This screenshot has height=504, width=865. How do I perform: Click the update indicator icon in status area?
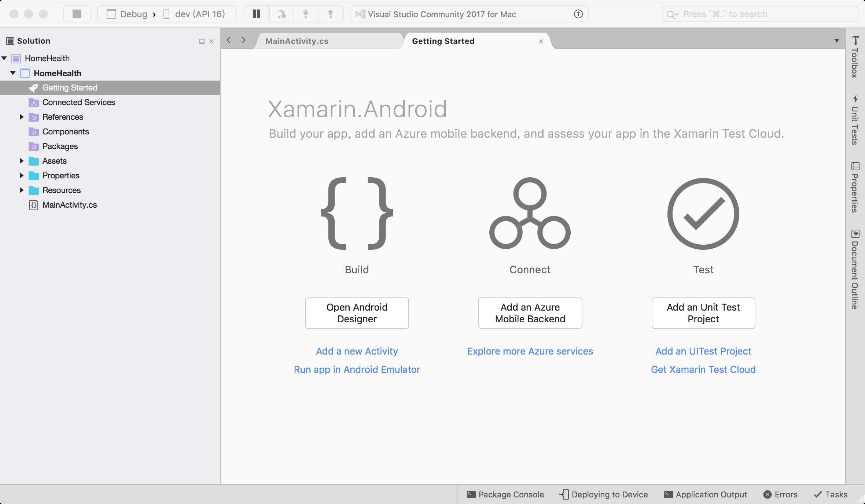[578, 14]
